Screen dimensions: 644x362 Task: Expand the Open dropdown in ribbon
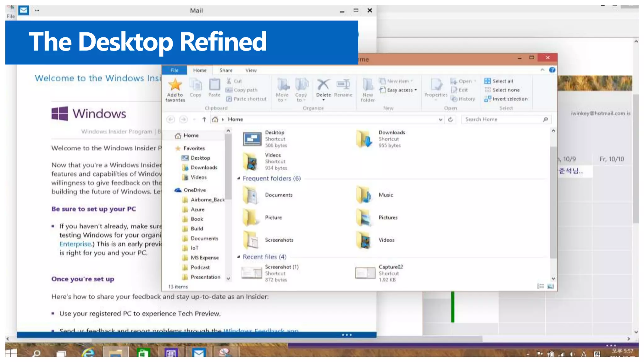pyautogui.click(x=475, y=81)
